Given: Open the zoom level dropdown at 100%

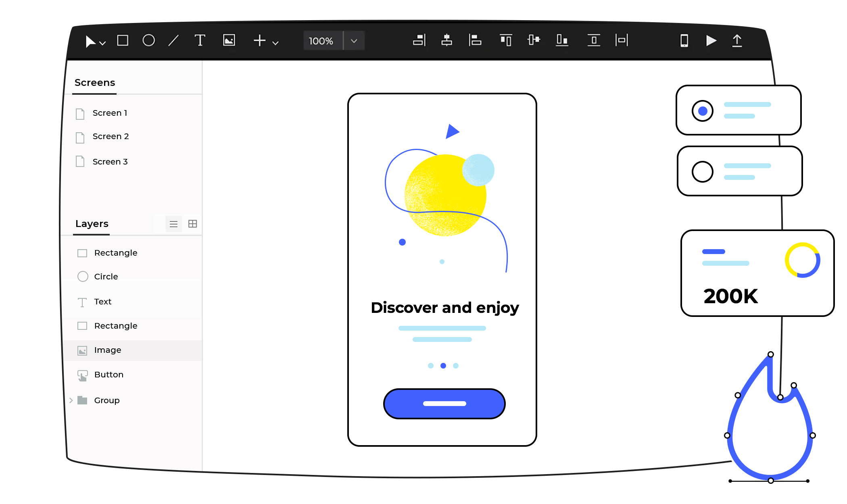Looking at the screenshot, I should point(355,41).
